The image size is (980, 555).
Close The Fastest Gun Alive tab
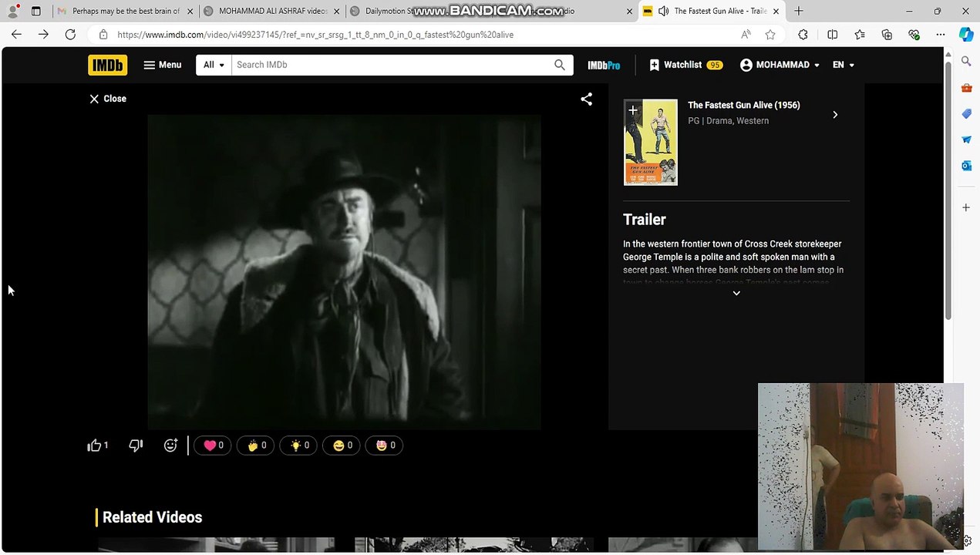(776, 12)
